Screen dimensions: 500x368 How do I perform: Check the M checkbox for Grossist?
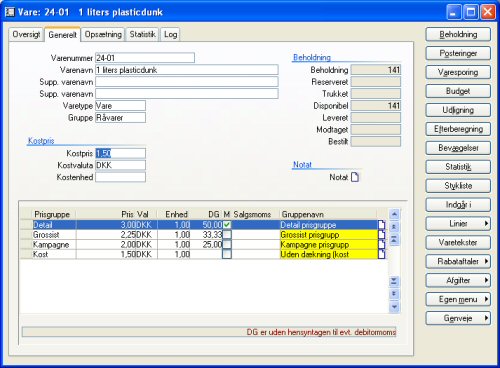pyautogui.click(x=227, y=235)
